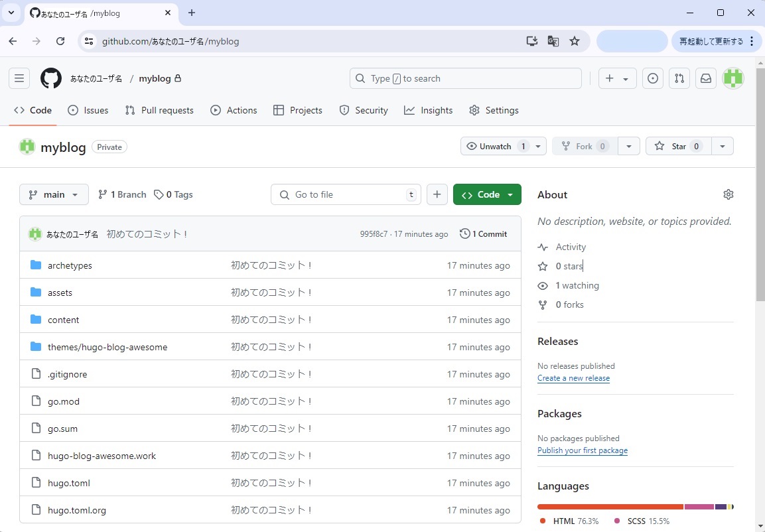Open the assets folder
The width and height of the screenshot is (765, 532).
click(x=60, y=293)
